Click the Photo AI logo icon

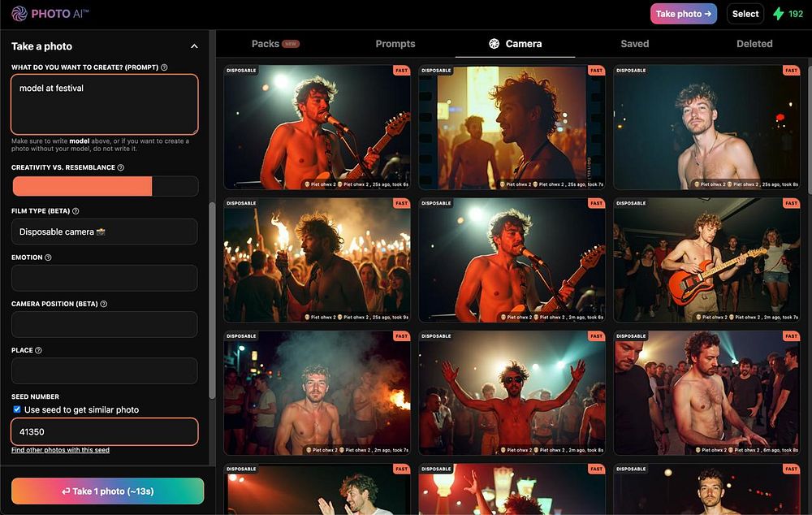(19, 14)
